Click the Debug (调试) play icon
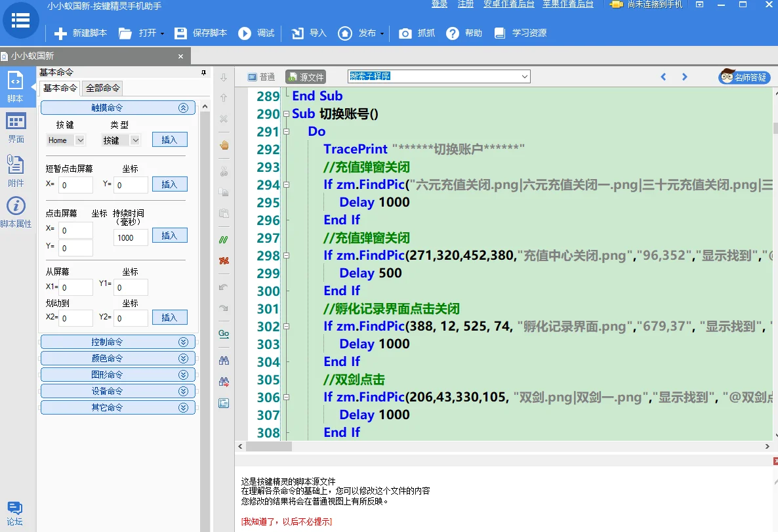The width and height of the screenshot is (778, 532). (x=245, y=33)
